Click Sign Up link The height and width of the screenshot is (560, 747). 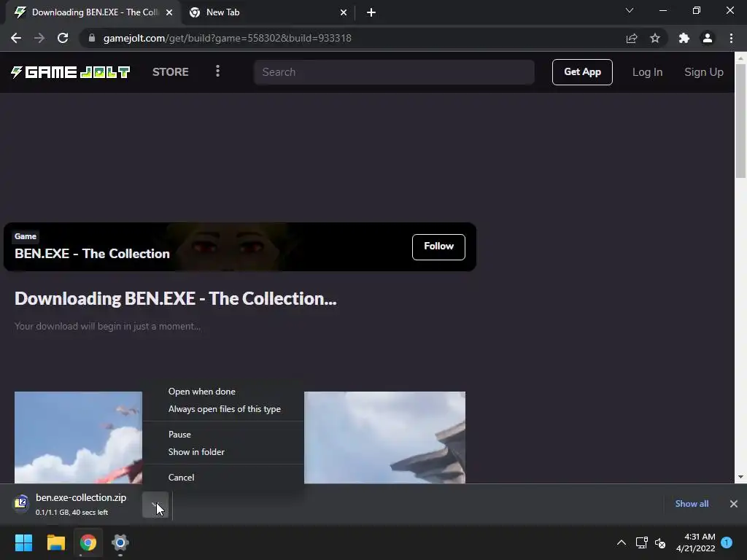point(704,72)
